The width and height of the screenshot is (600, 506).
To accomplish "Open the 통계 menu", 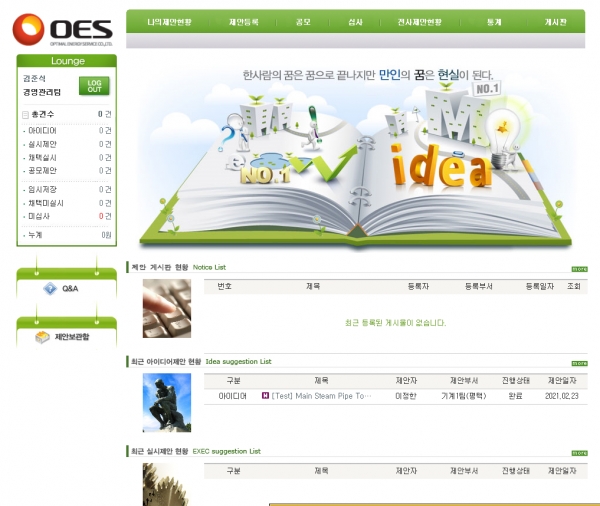I will click(494, 21).
